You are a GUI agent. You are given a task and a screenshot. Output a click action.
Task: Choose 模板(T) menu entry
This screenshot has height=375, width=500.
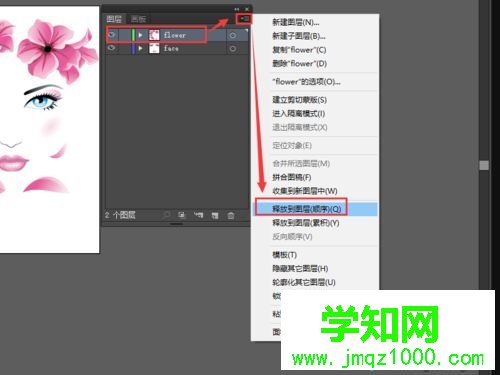(x=284, y=255)
